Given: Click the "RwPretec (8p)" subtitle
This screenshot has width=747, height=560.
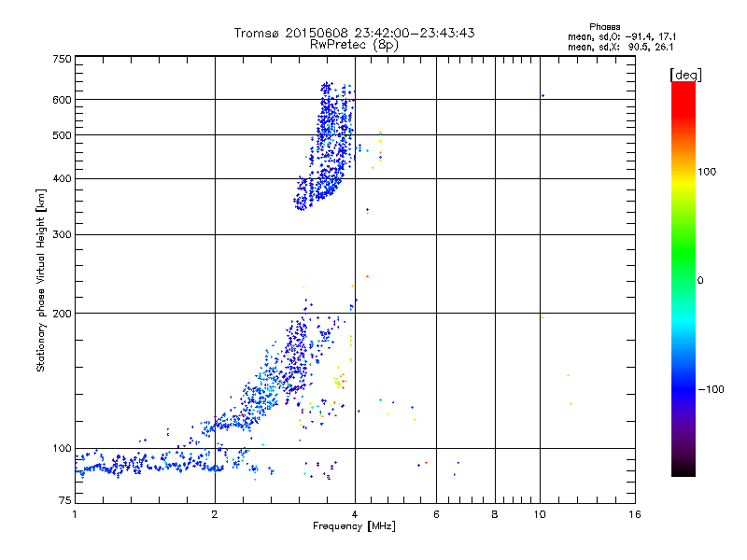Looking at the screenshot, I should coord(354,45).
